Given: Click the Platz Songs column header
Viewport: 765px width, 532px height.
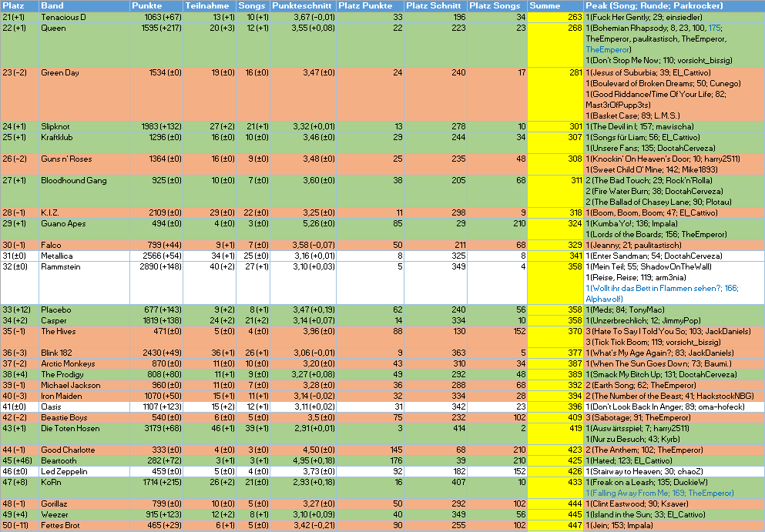Looking at the screenshot, I should tap(497, 6).
